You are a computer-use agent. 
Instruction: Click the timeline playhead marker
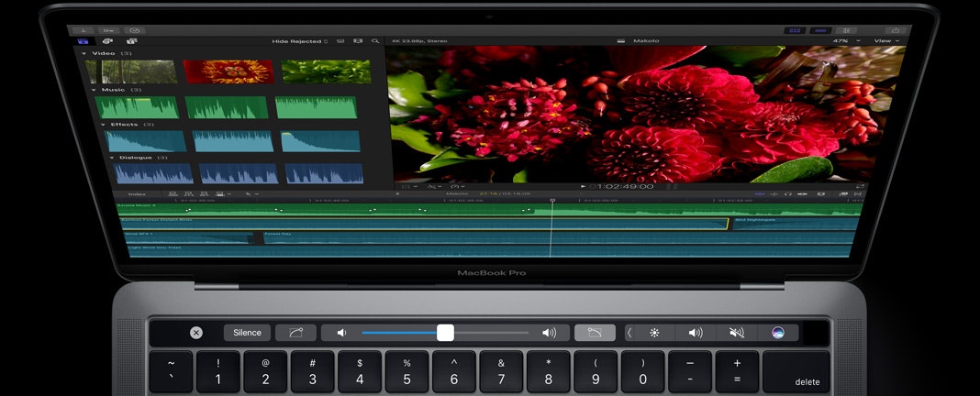pyautogui.click(x=551, y=201)
